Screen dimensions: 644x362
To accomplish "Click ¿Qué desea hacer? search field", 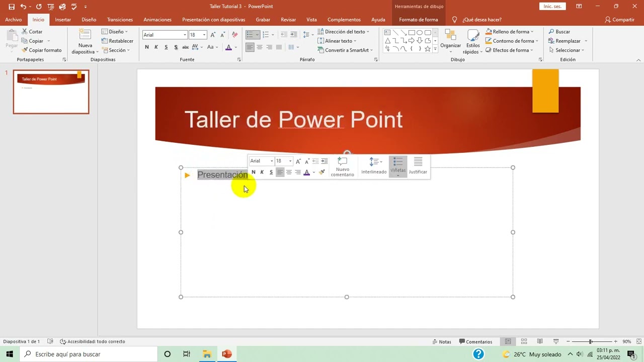I will tap(476, 20).
